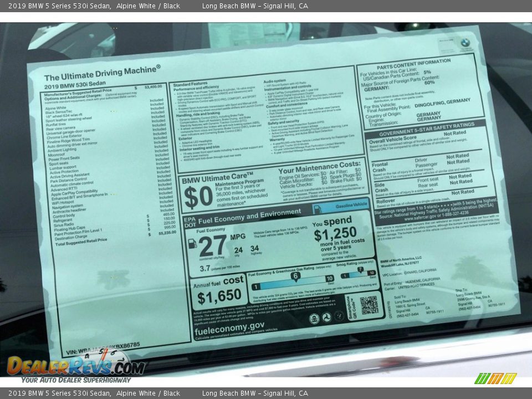This screenshot has width=532, height=399.
Task: Click the Smartphone QR code
Action: coord(369,305)
